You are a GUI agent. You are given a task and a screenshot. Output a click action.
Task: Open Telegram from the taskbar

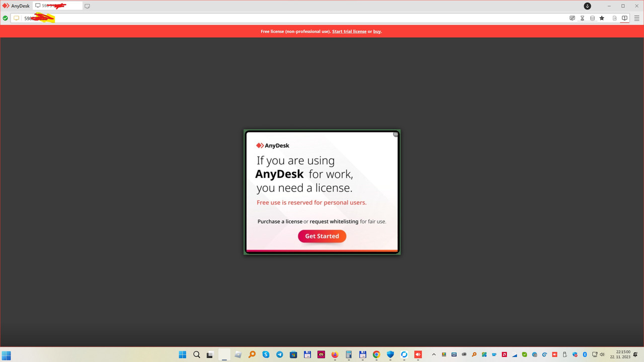(x=280, y=354)
